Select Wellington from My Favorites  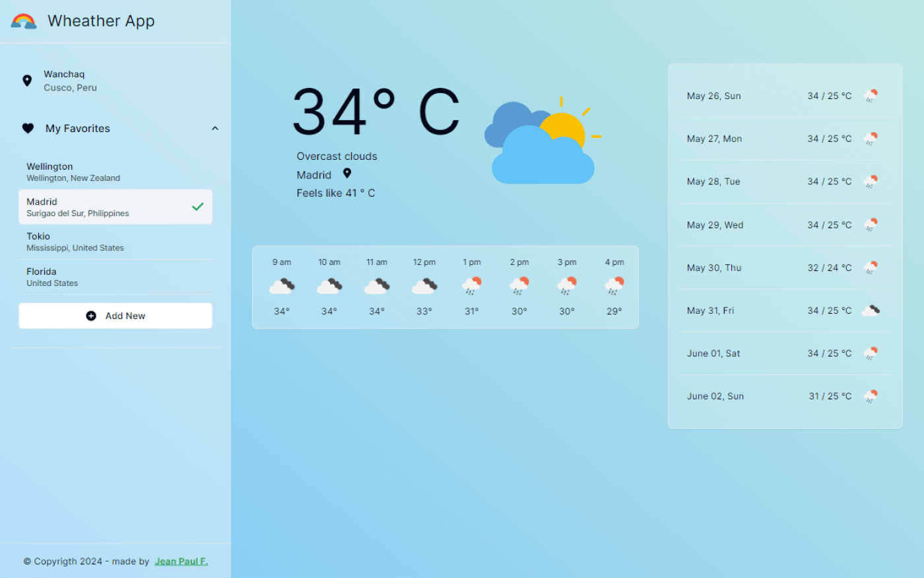(x=115, y=171)
